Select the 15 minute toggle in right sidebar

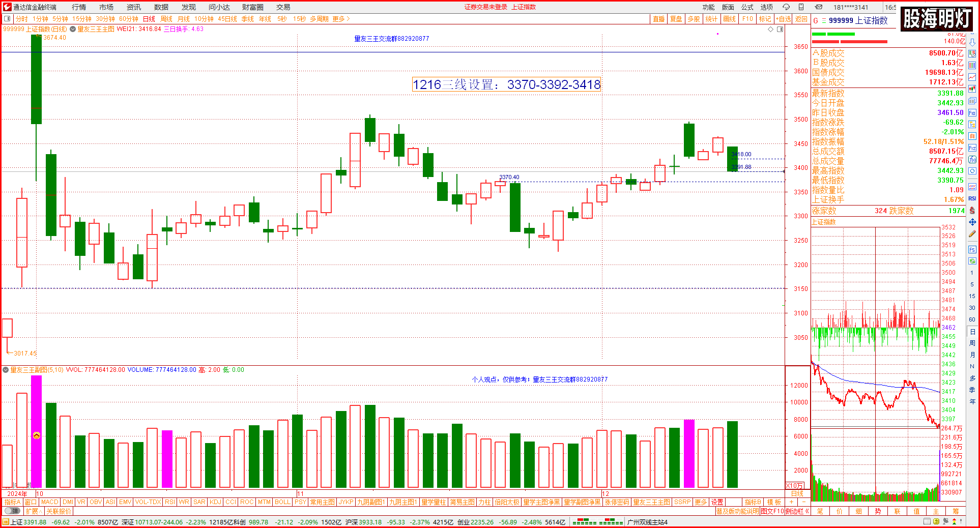tap(972, 296)
